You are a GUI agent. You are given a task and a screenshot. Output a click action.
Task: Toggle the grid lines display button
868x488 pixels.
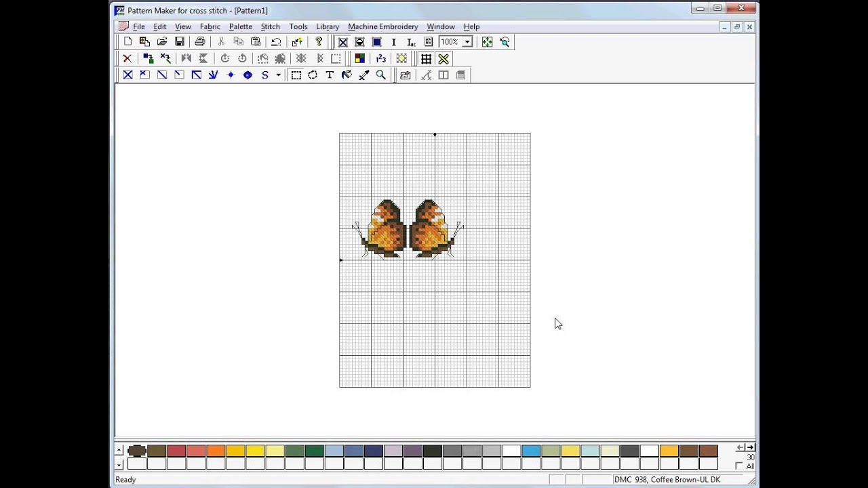[426, 59]
